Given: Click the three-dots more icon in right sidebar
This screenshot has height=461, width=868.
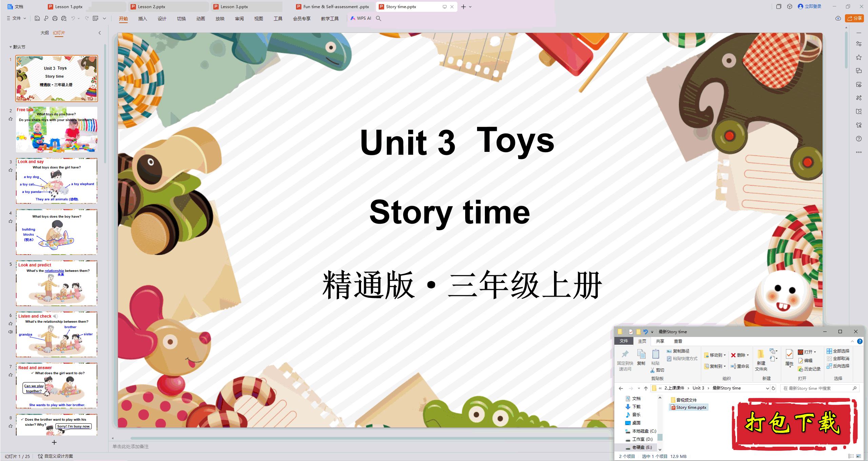Looking at the screenshot, I should point(859,152).
